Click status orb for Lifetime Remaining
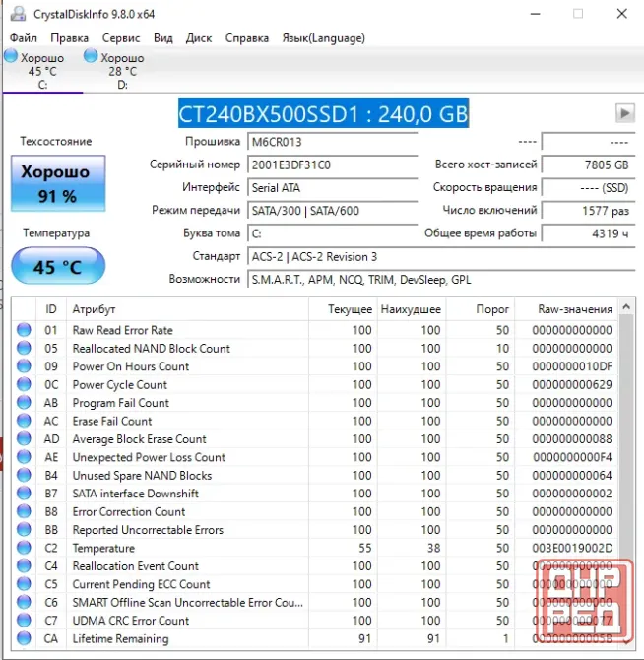This screenshot has width=644, height=660. (x=24, y=638)
